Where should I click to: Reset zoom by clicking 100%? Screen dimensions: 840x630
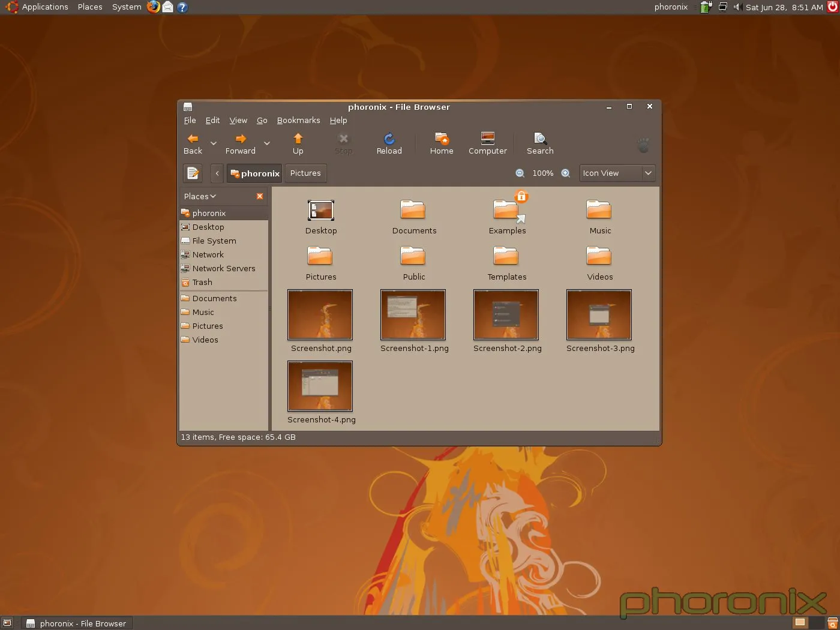coord(542,173)
